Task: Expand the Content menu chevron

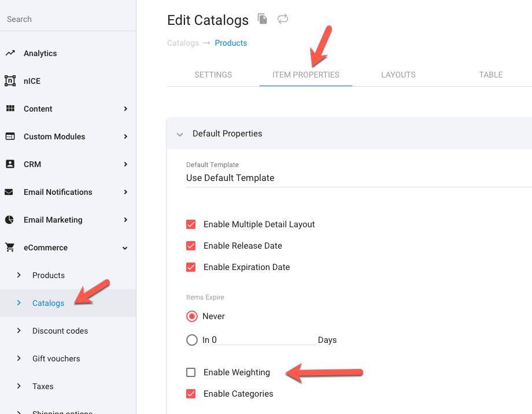Action: click(x=125, y=109)
